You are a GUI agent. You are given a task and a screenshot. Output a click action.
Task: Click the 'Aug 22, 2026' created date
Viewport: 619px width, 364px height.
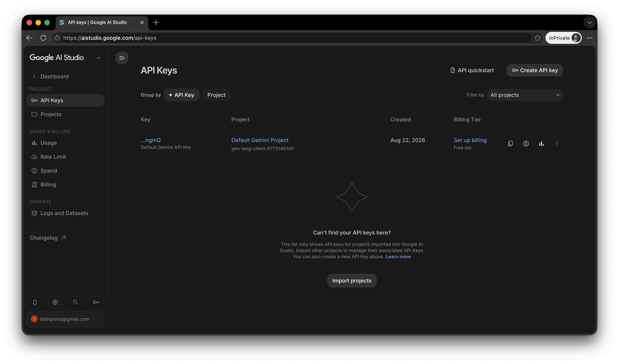point(408,140)
